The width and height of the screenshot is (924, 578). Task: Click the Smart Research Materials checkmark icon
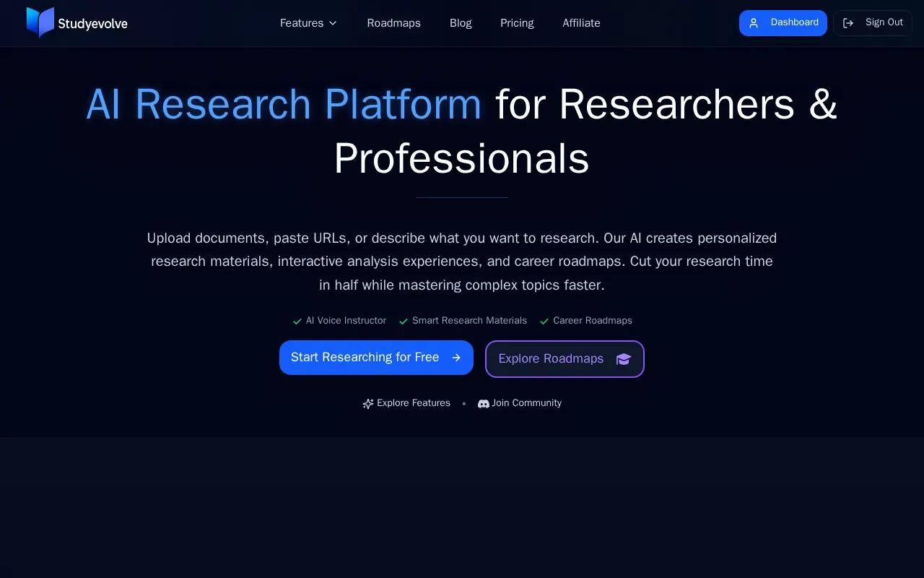click(404, 321)
